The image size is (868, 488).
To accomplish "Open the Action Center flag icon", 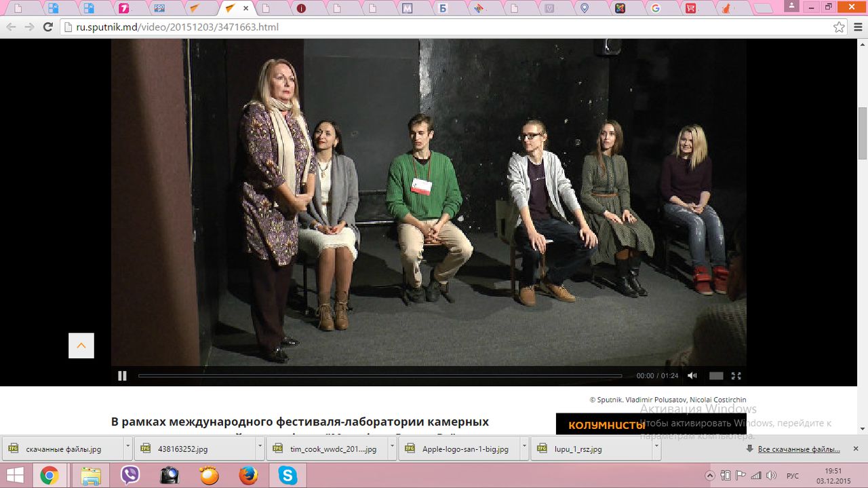I will point(741,476).
